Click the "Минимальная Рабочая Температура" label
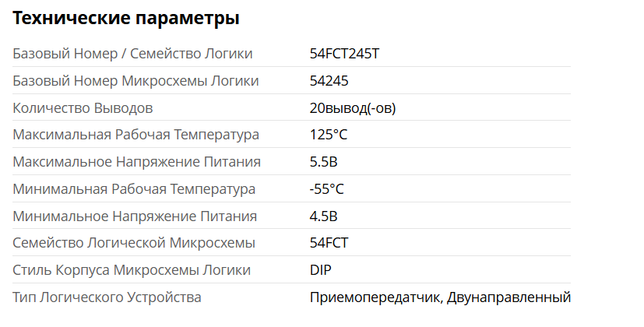 (134, 189)
